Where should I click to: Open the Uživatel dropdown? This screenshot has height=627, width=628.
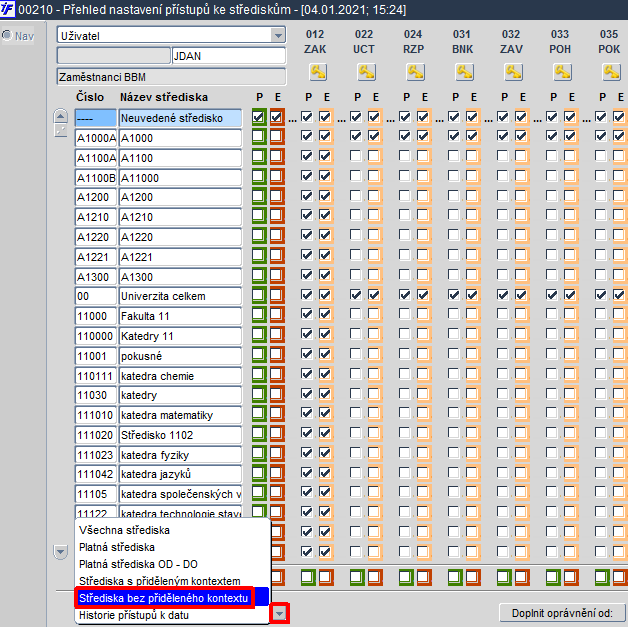pyautogui.click(x=278, y=36)
